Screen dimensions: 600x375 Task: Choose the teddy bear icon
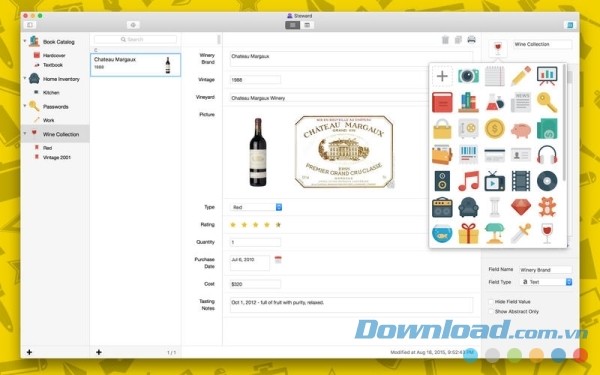(547, 207)
